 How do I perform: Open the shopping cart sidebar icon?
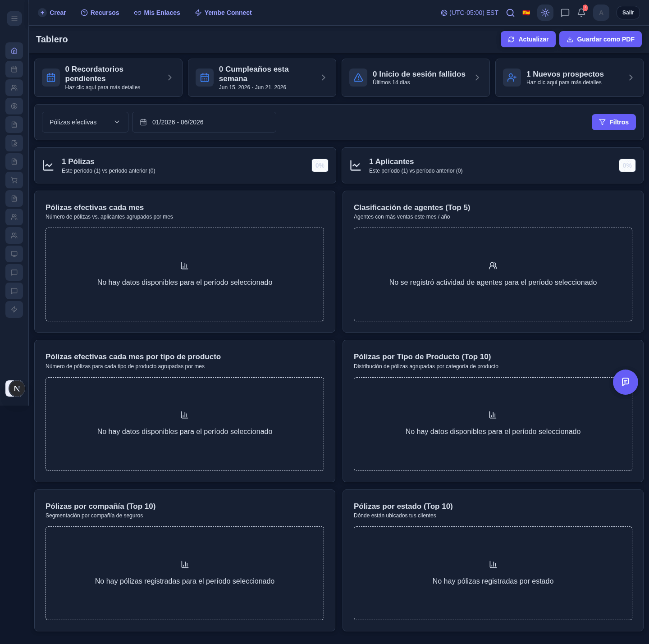pos(14,180)
